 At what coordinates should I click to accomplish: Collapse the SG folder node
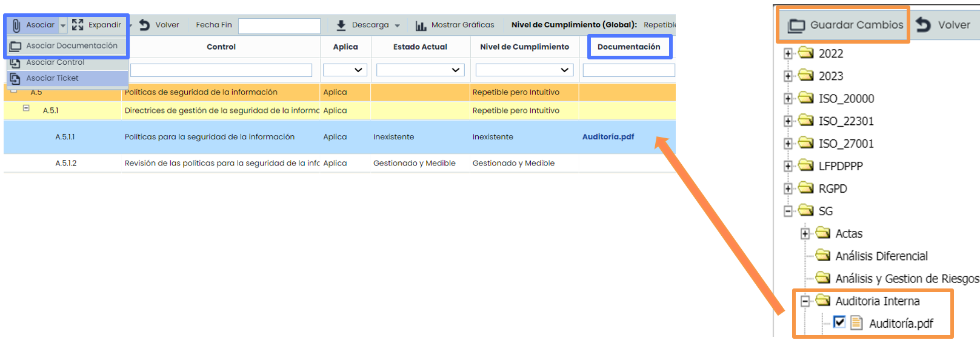coord(788,211)
